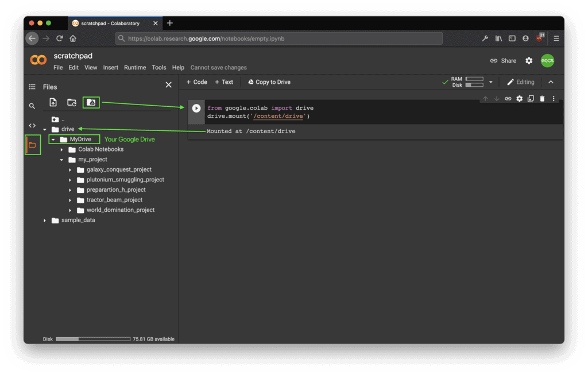
Task: Run the drive mount code cell
Action: (196, 109)
